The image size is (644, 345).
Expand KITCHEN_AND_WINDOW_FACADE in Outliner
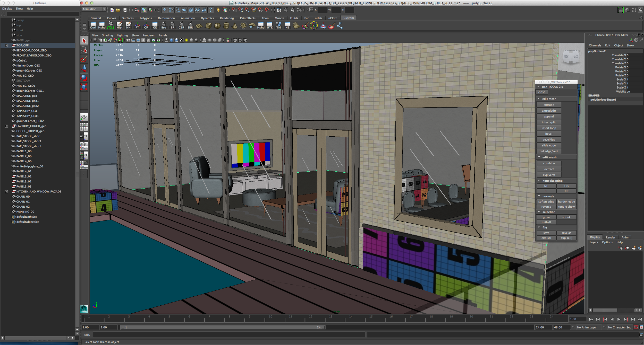[6, 192]
